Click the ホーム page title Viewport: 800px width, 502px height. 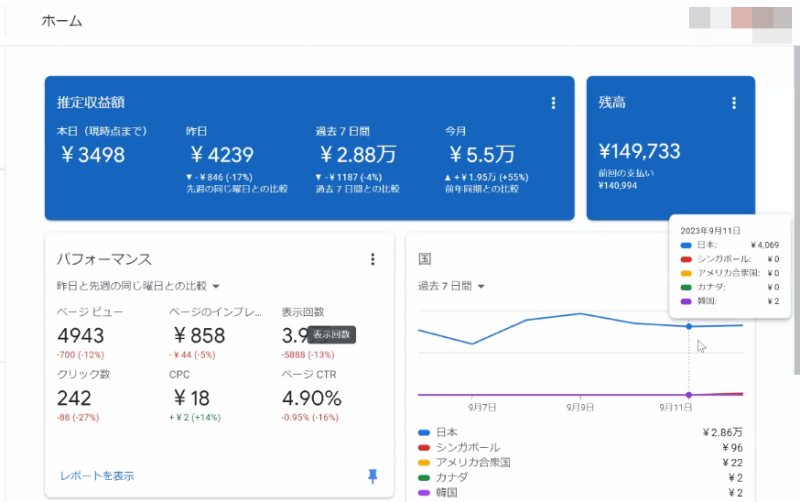tap(62, 21)
